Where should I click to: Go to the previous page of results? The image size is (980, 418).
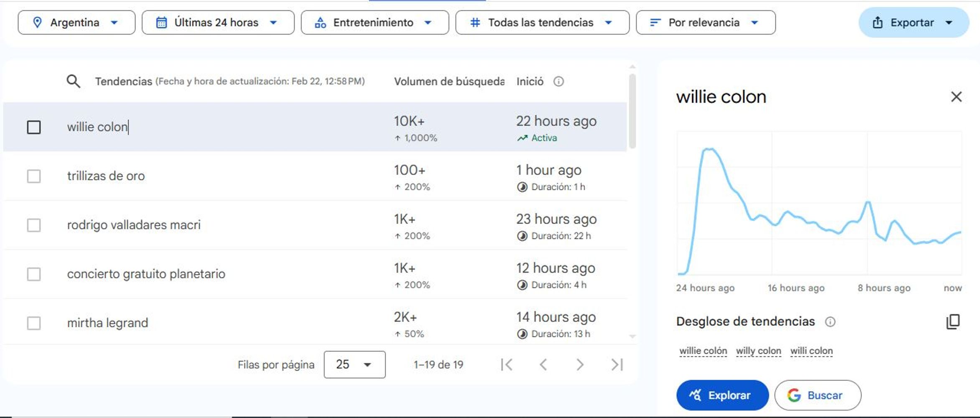[543, 364]
